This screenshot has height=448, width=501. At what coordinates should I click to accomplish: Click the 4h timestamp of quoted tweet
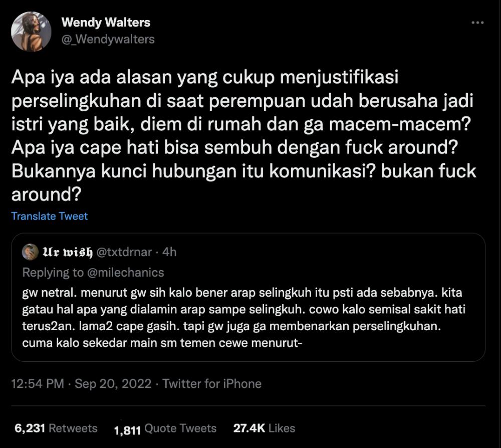pyautogui.click(x=169, y=252)
